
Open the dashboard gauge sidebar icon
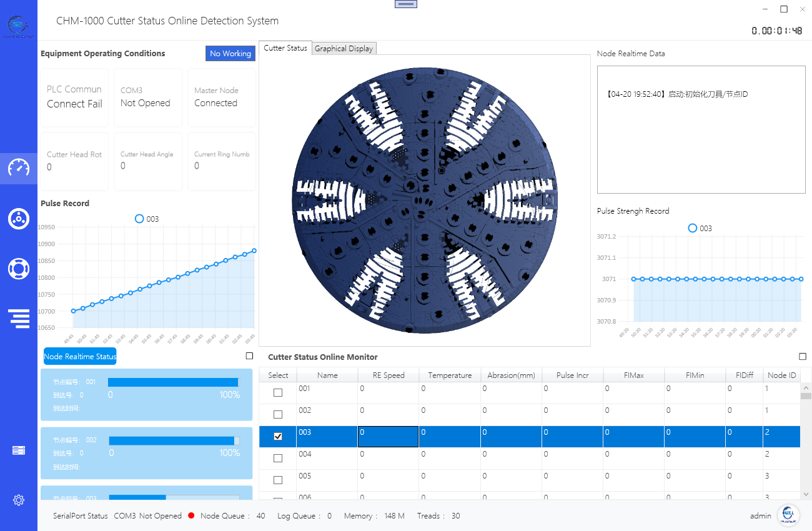[x=19, y=168]
